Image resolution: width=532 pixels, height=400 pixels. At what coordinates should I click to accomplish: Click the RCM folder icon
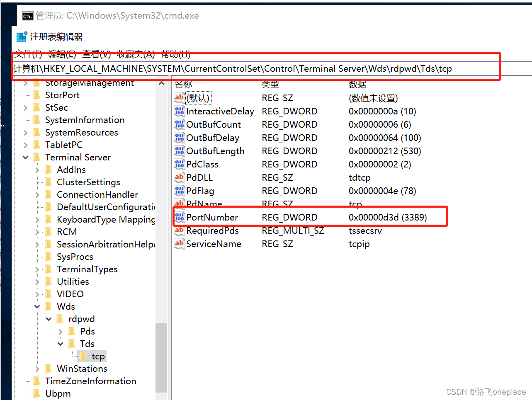click(49, 232)
